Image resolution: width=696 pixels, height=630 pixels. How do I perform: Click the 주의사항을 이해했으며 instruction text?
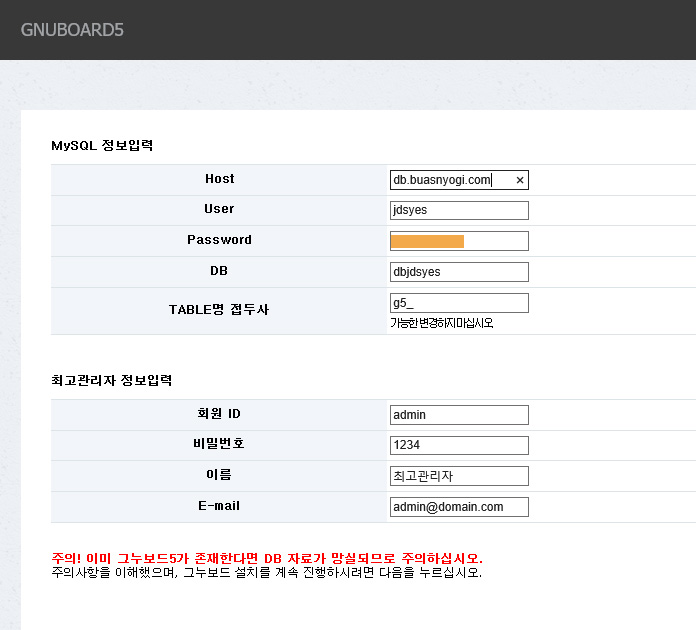(266, 572)
